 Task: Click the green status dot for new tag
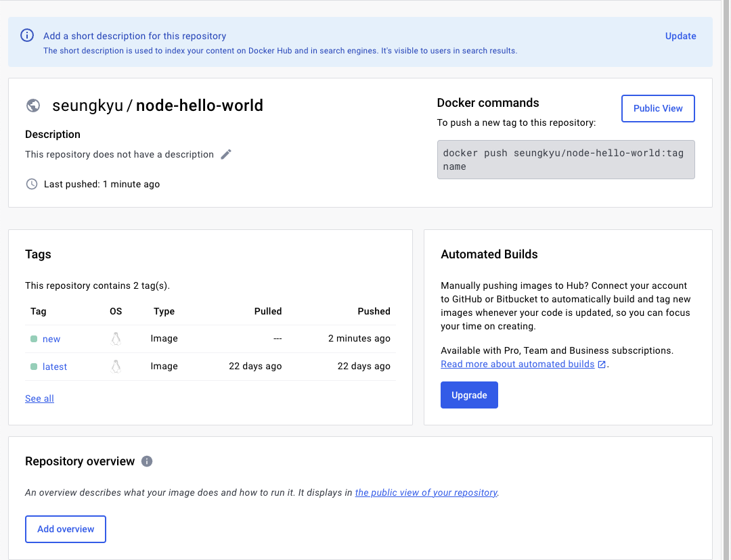coord(34,339)
